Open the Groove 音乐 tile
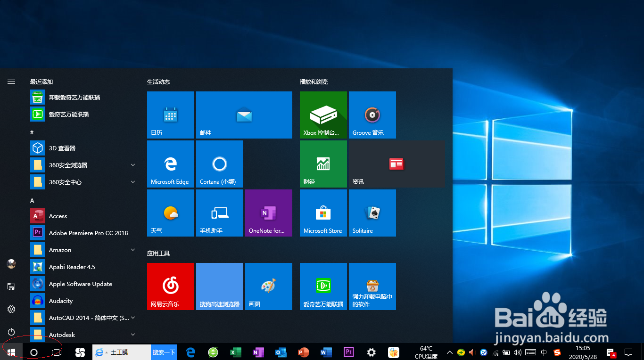 [x=372, y=115]
